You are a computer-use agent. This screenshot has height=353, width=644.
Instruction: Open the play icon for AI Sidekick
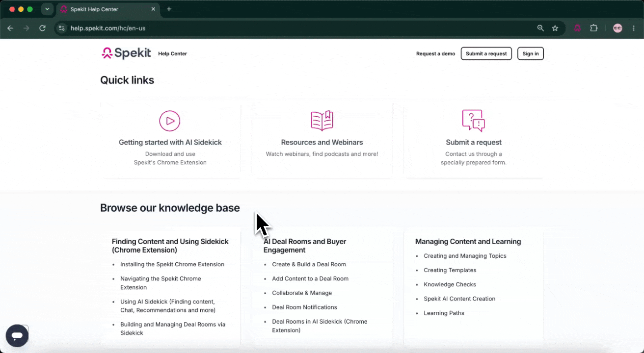click(x=170, y=121)
